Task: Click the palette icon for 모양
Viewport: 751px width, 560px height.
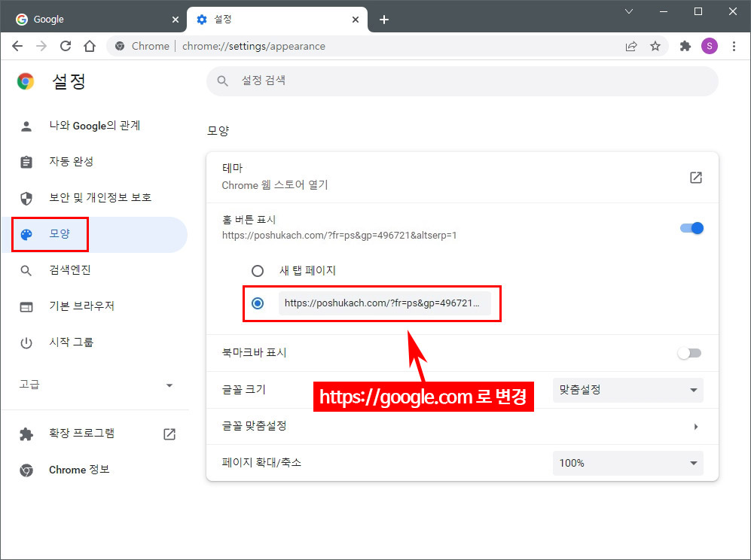Action: tap(26, 235)
